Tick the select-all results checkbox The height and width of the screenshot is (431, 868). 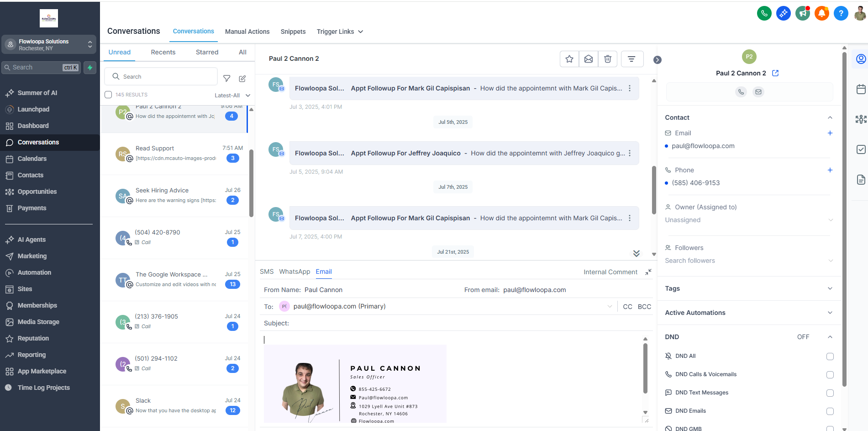[108, 95]
